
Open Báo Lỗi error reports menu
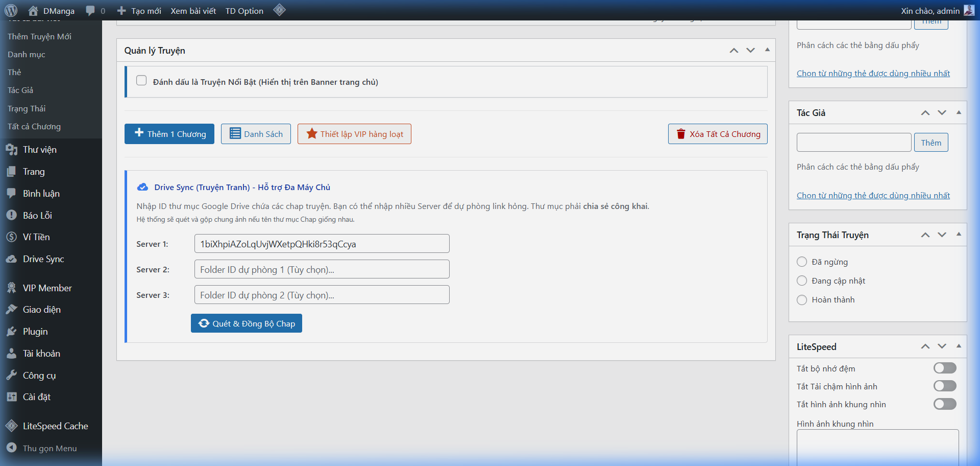[37, 216]
